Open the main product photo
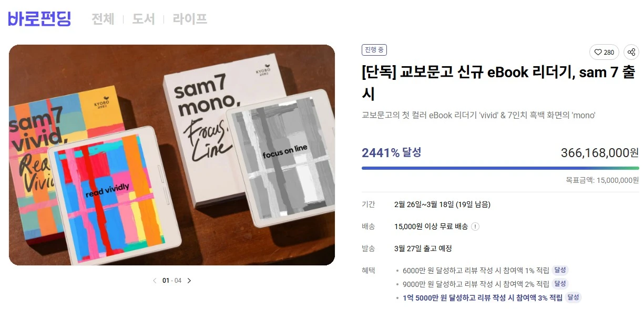This screenshot has height=309, width=644. pos(172,155)
